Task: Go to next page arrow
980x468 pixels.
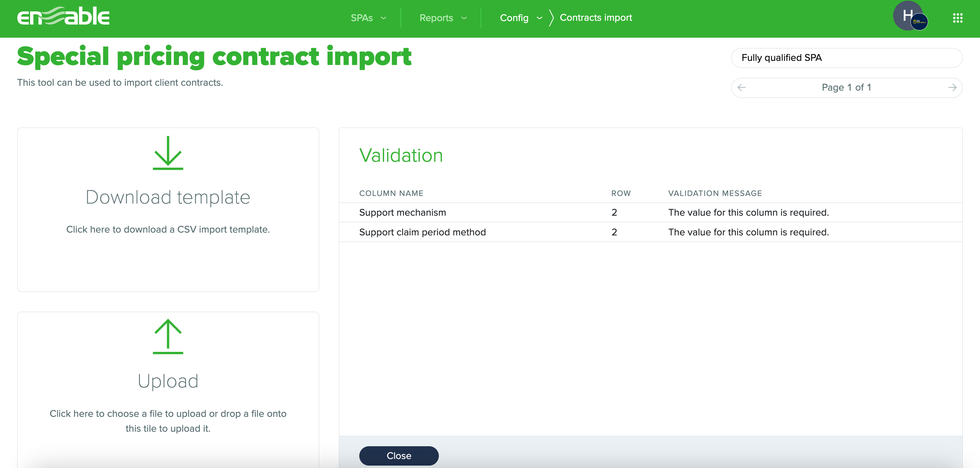Action: click(952, 88)
